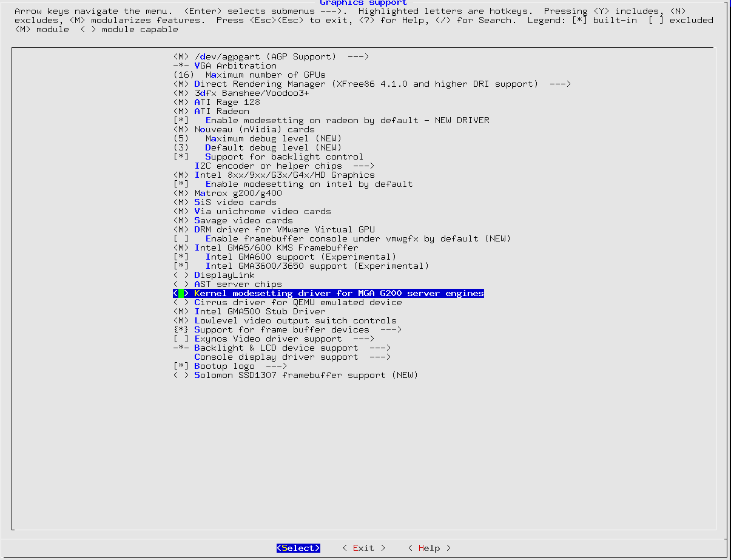Select Via unichrome video cards module
This screenshot has width=731, height=560.
[252, 211]
